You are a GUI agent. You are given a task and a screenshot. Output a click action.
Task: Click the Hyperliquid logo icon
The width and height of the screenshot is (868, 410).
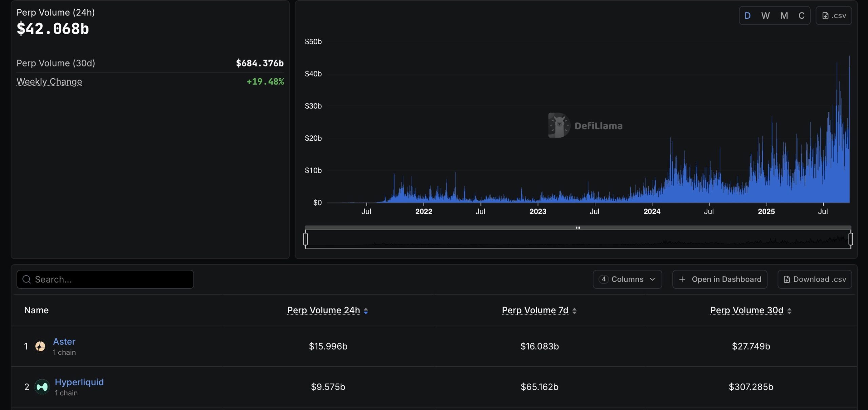(x=42, y=387)
